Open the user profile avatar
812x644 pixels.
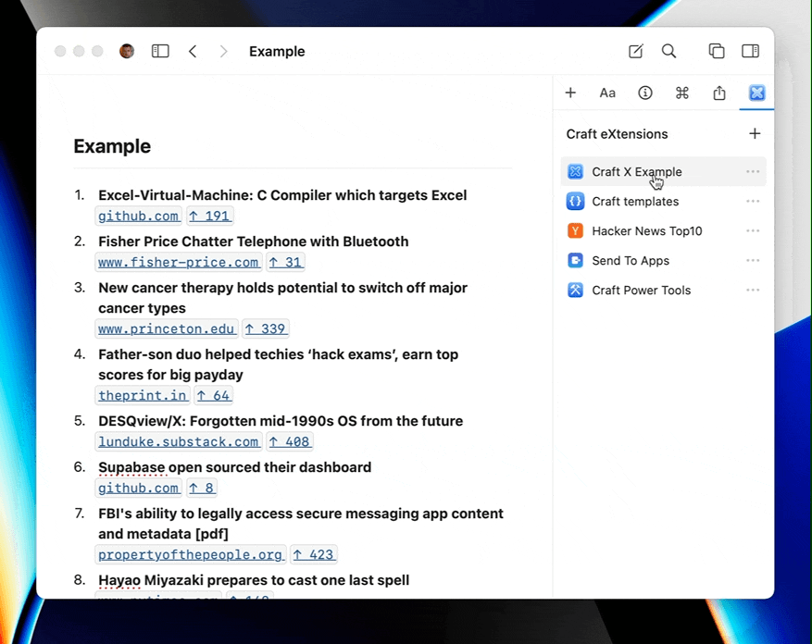[127, 51]
